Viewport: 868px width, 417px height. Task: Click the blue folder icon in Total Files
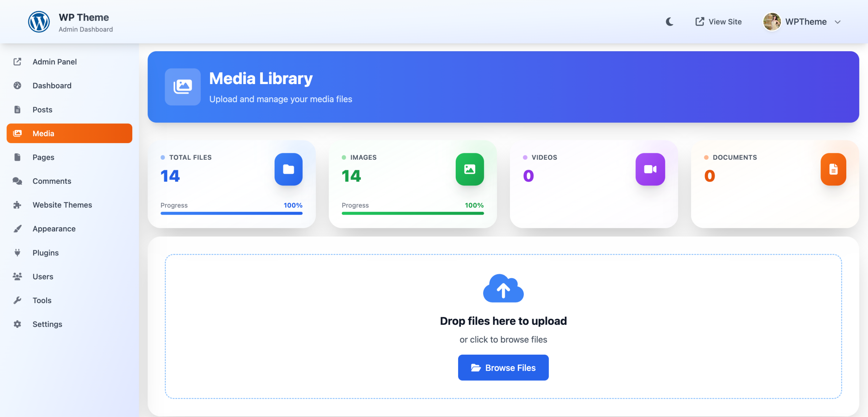[x=288, y=169]
